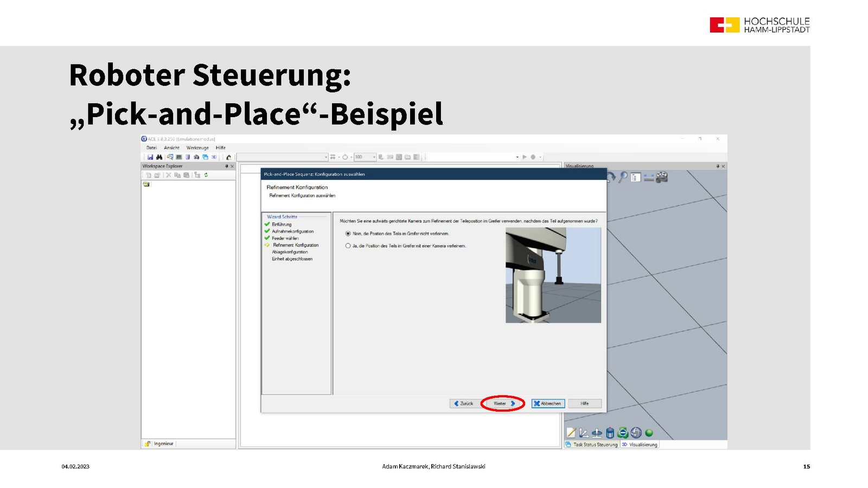
Task: Open the Datei menu
Action: tap(151, 147)
